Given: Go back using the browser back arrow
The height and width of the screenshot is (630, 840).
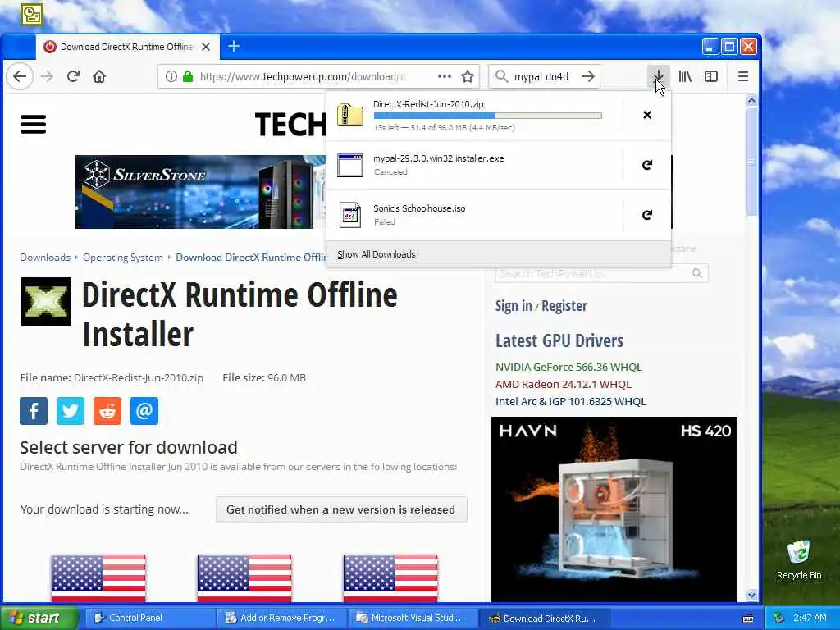Looking at the screenshot, I should click(x=20, y=76).
